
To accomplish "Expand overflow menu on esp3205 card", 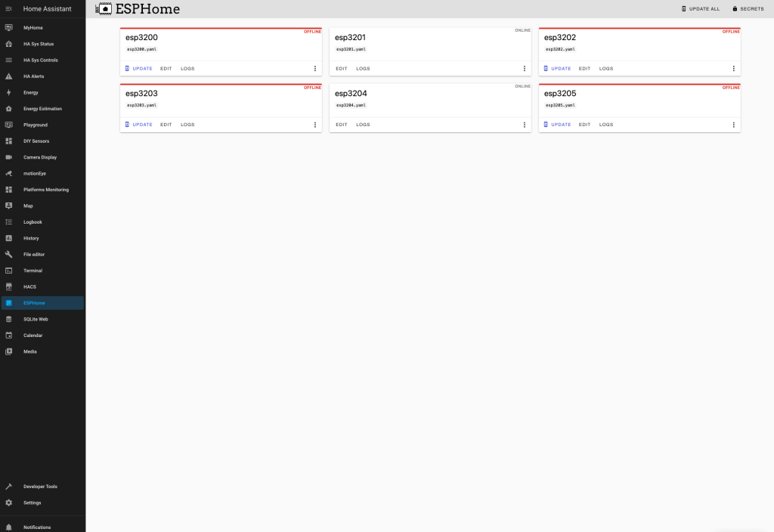I will click(733, 125).
